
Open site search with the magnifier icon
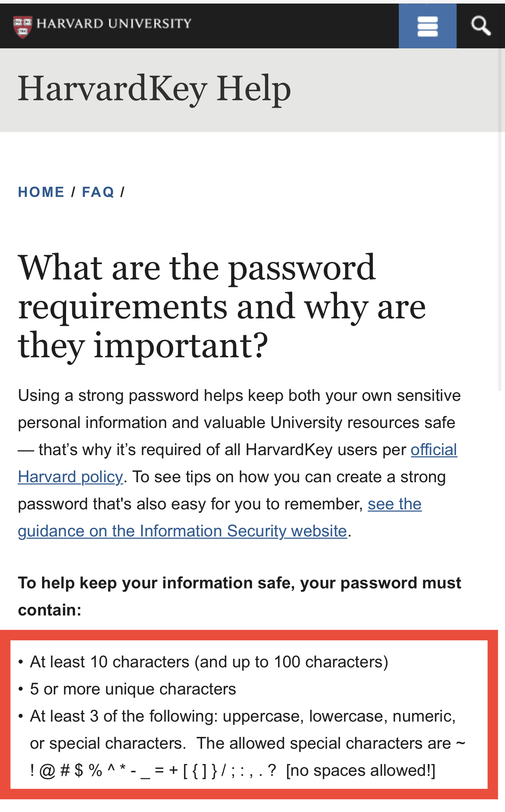[481, 26]
